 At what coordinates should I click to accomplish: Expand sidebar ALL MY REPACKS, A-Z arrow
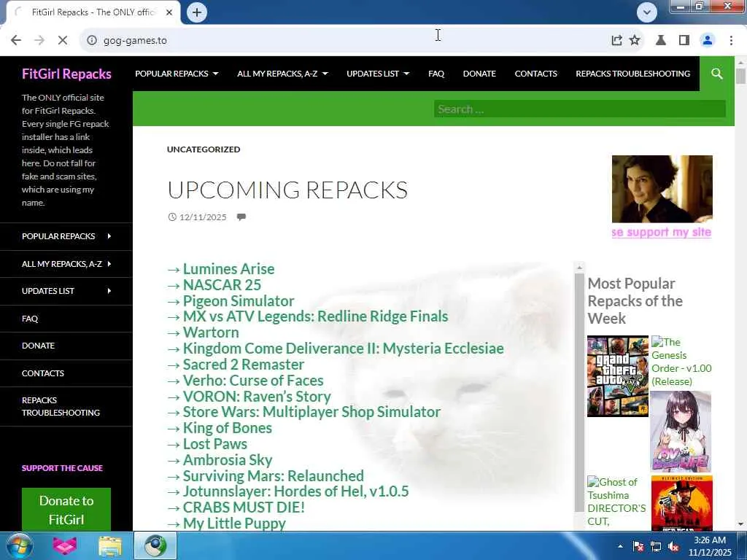point(109,264)
